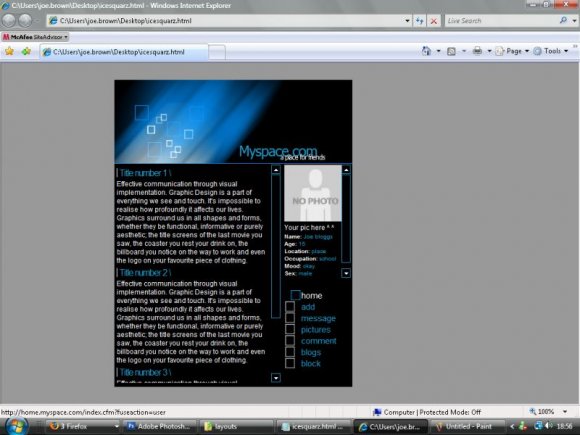
Task: Click the Live Search magnifier icon
Action: (x=563, y=20)
